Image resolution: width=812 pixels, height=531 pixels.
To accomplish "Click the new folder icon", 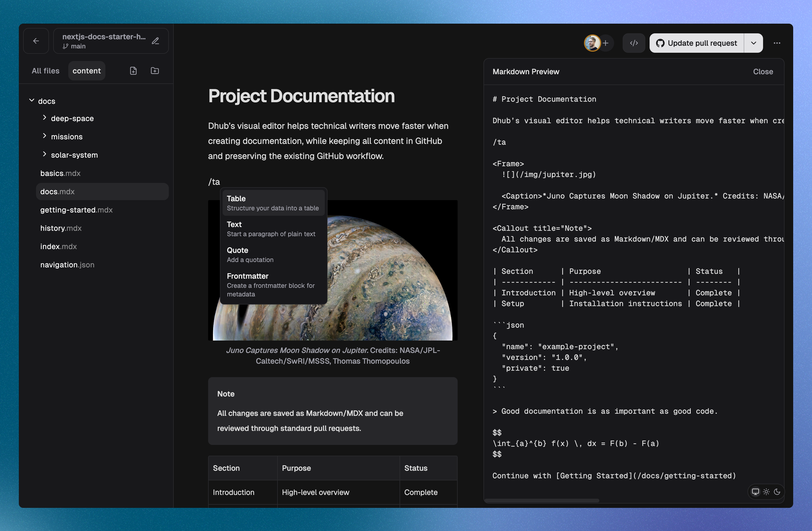I will click(x=155, y=71).
